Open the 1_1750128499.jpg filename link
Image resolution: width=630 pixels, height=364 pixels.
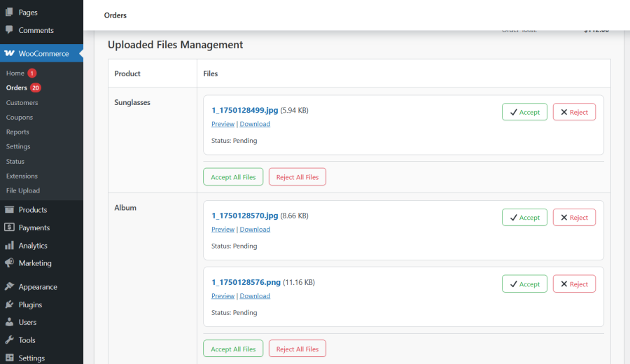(244, 110)
